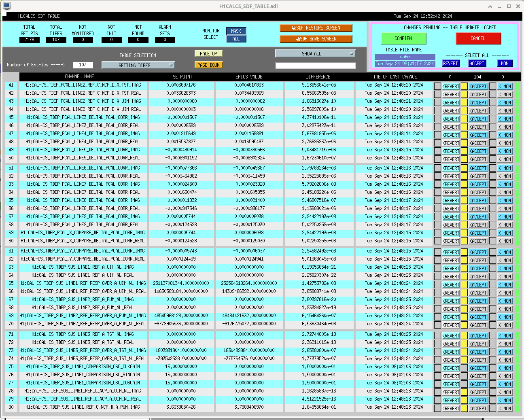524x420 pixels.
Task: Click REVERT for row 76
Action: 451,376
